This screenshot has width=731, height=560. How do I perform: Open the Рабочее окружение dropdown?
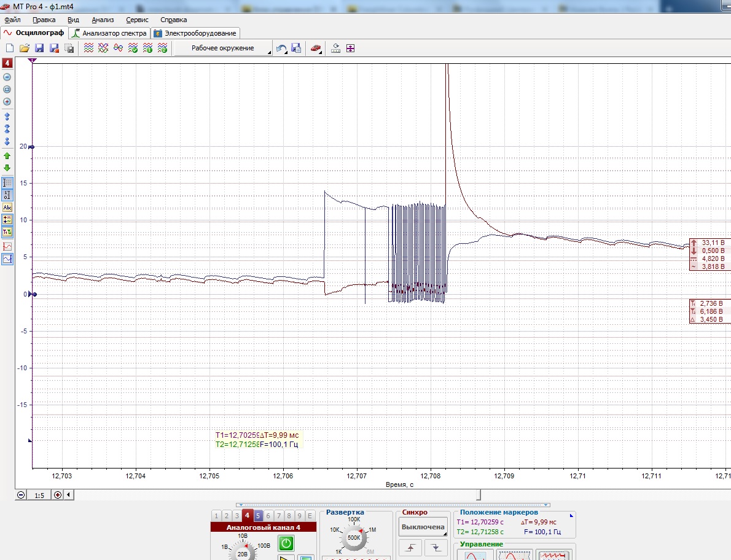[223, 48]
